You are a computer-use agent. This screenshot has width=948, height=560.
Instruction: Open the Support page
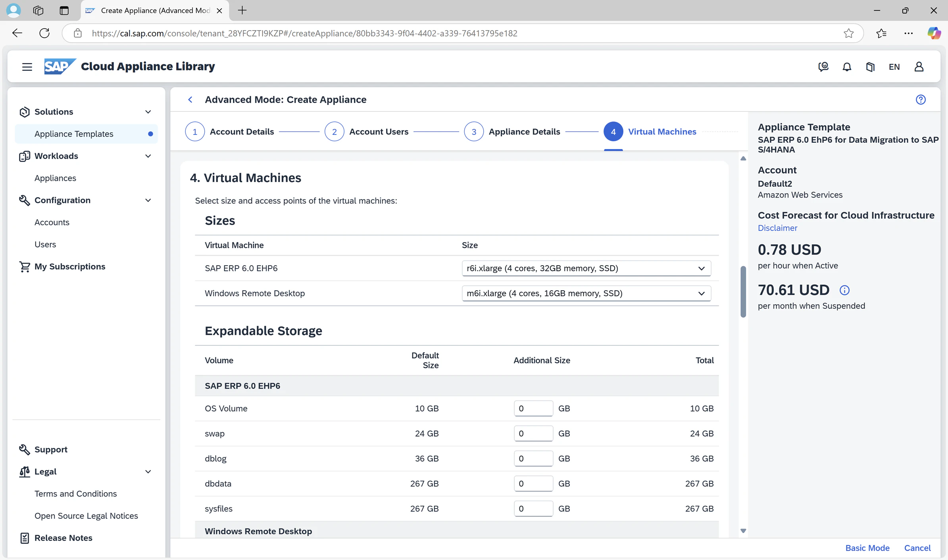[51, 449]
